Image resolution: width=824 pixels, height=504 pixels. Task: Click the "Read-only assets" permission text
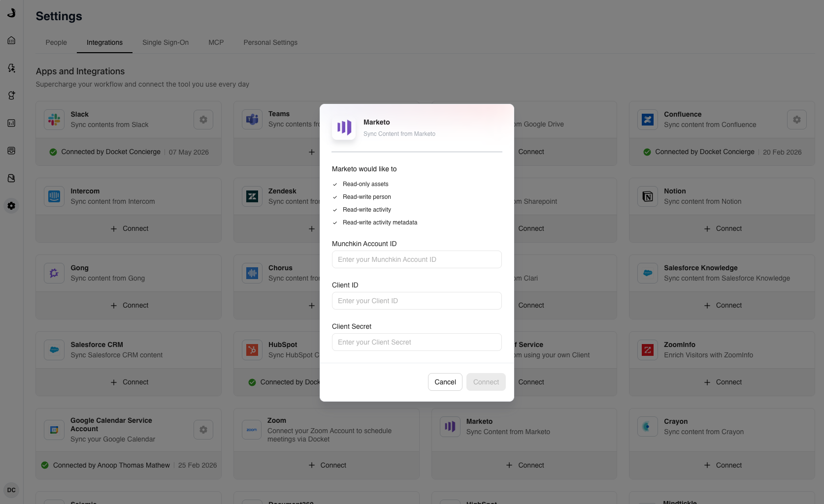(x=365, y=184)
